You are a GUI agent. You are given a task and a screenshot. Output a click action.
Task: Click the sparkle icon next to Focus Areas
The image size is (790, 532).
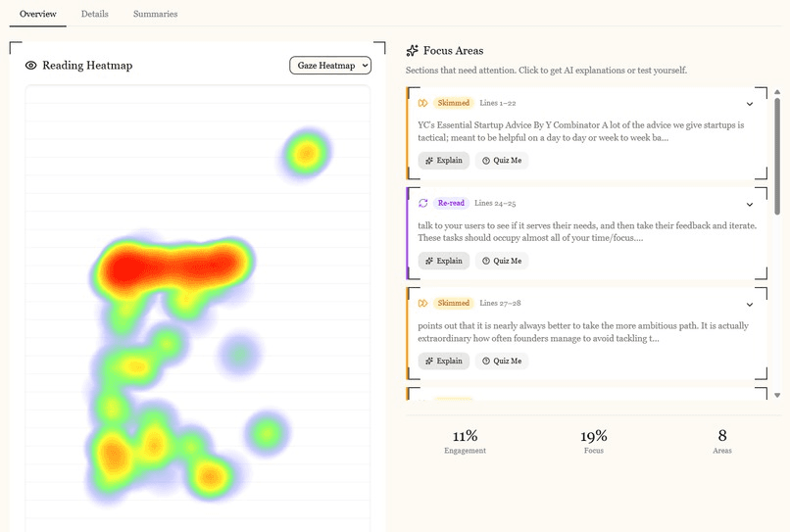[412, 50]
